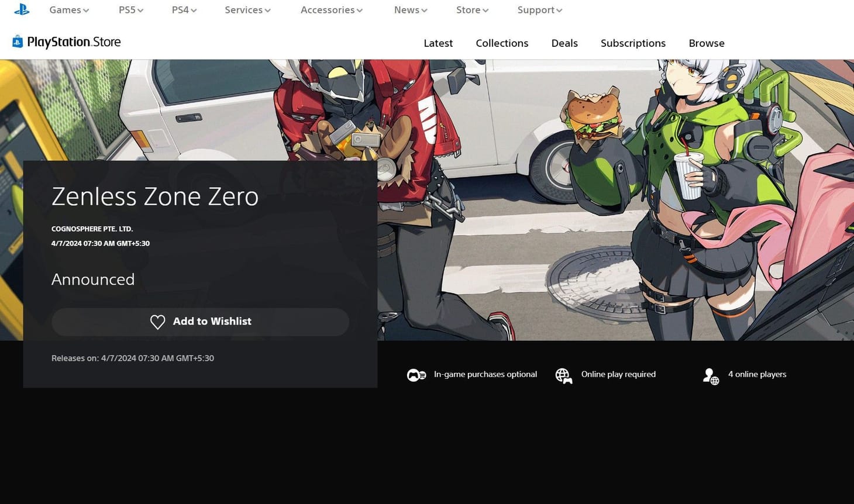Click the in-game purchases controller icon
The height and width of the screenshot is (504, 854).
pyautogui.click(x=416, y=374)
